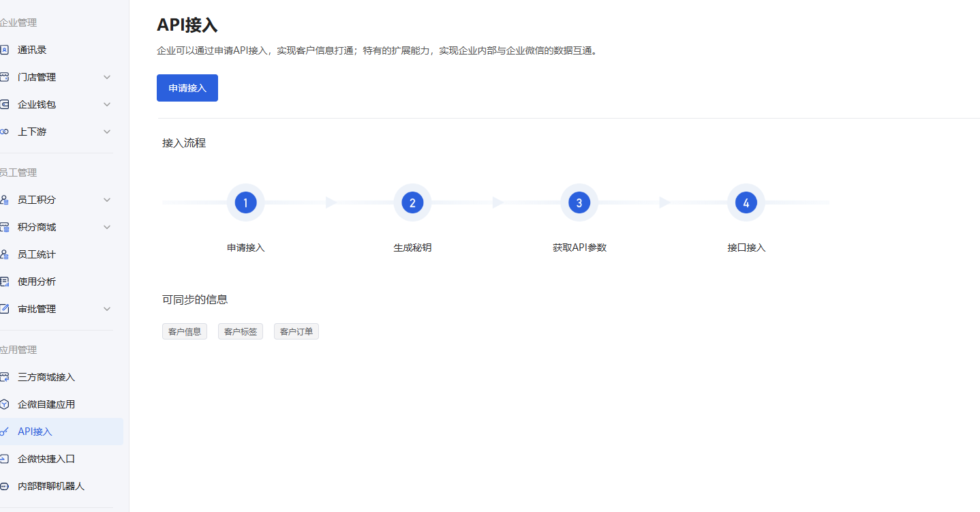980x512 pixels.
Task: Open the 三方商城接入 menu item
Action: coord(61,377)
